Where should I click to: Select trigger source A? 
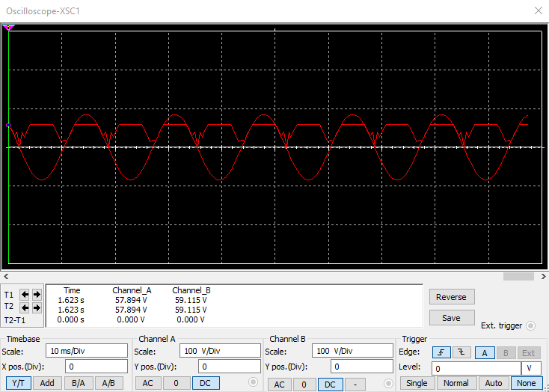pos(485,353)
